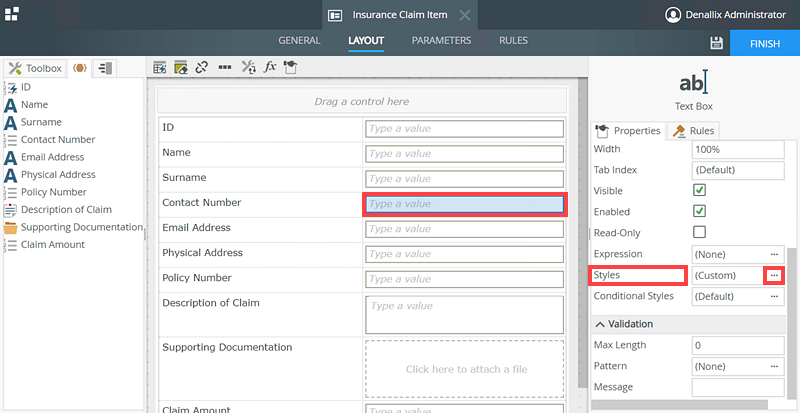Viewport: 800px width, 413px height.
Task: Uncheck the Visible checkbox
Action: 700,190
